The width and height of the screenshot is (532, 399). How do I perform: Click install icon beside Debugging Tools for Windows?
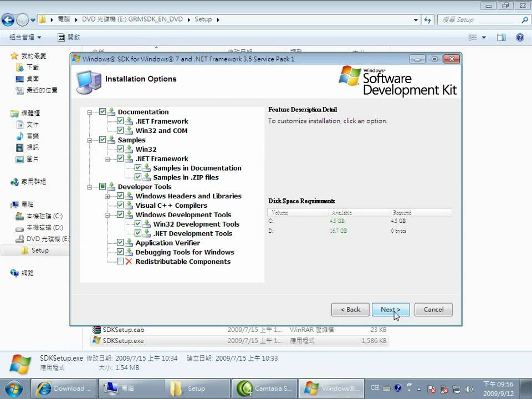pyautogui.click(x=129, y=252)
